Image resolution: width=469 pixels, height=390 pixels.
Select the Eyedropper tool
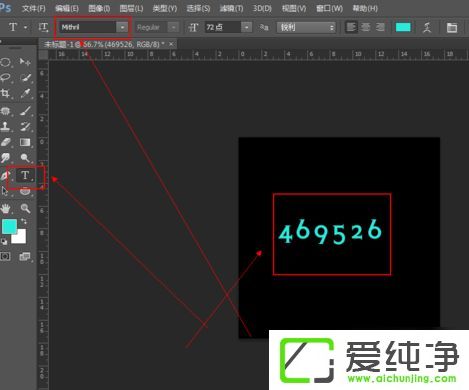coord(25,94)
